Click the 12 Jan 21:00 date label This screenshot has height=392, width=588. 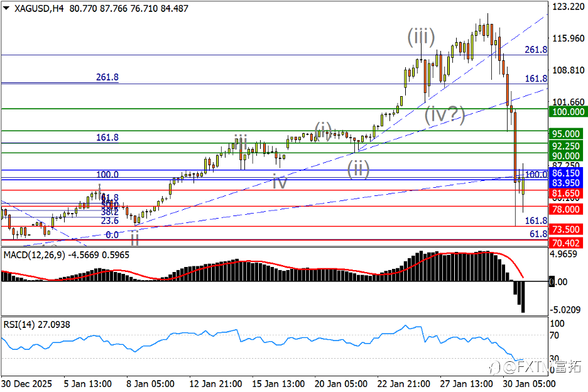coord(215,384)
